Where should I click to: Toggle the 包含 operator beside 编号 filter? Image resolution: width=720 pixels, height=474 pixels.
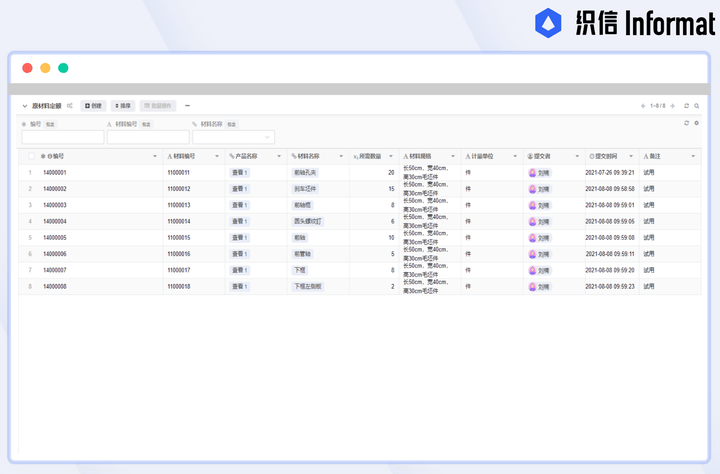tap(50, 124)
